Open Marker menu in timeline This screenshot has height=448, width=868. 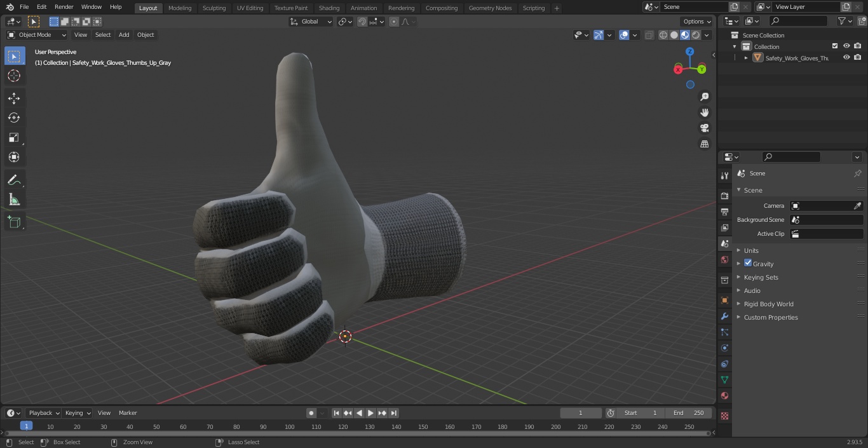point(128,413)
